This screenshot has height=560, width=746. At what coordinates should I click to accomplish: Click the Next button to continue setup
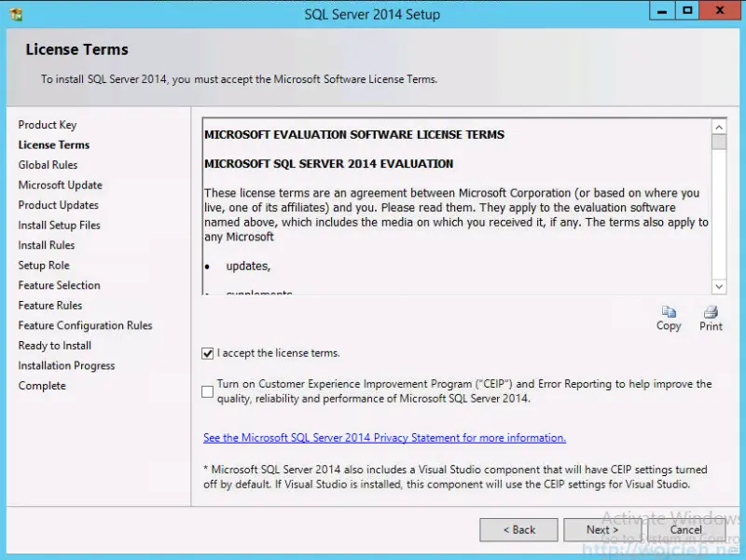(x=601, y=529)
